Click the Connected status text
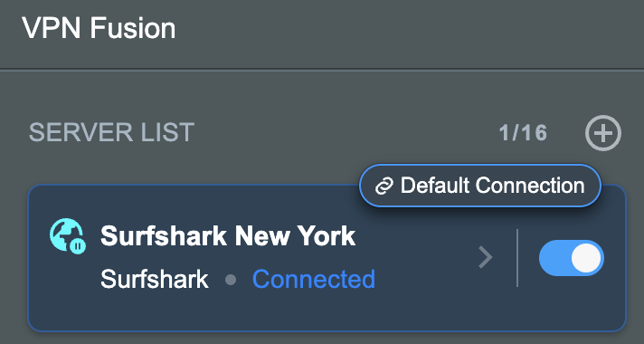644x344 pixels. click(x=314, y=280)
